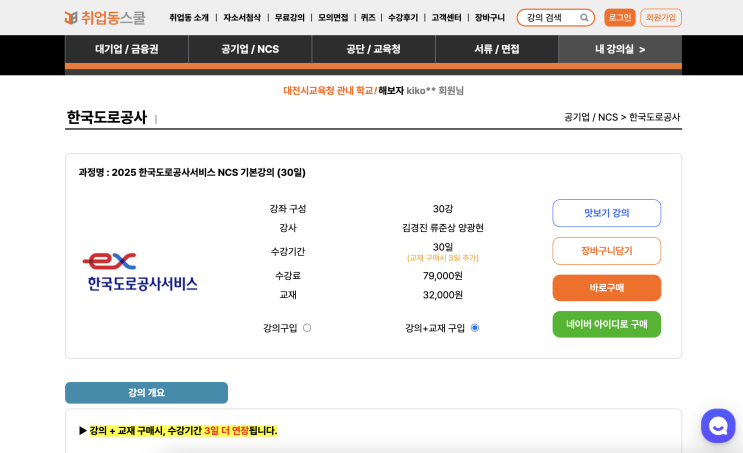Click the 로그인 button
Screen dimensions: 743x453
pos(620,18)
